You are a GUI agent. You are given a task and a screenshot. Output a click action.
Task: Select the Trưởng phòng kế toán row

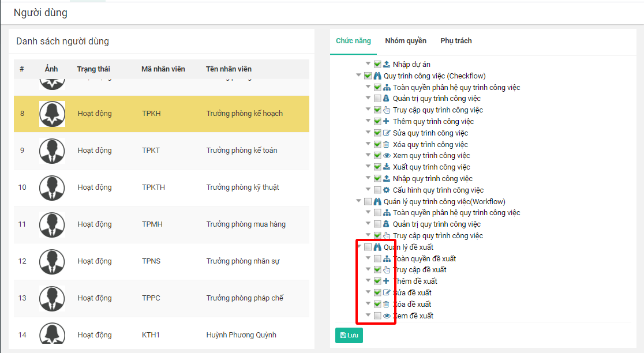tap(241, 151)
